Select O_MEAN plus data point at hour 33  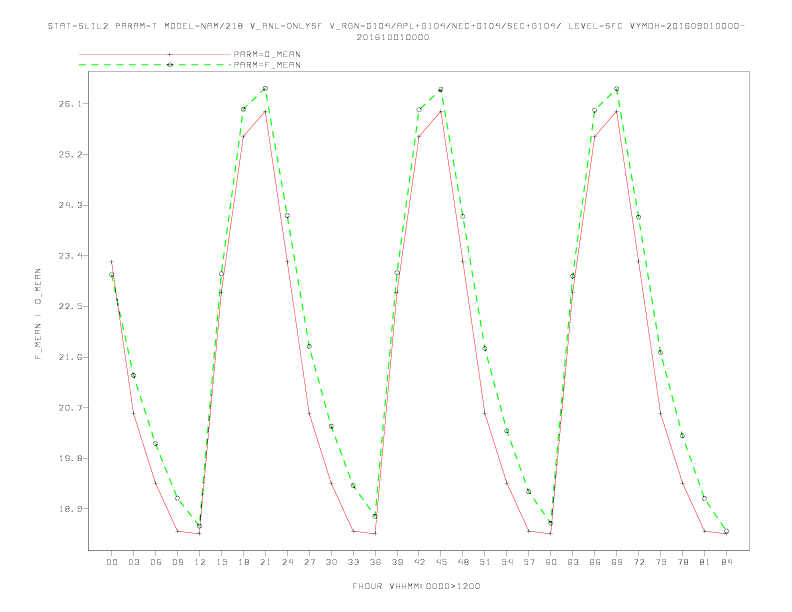click(353, 531)
